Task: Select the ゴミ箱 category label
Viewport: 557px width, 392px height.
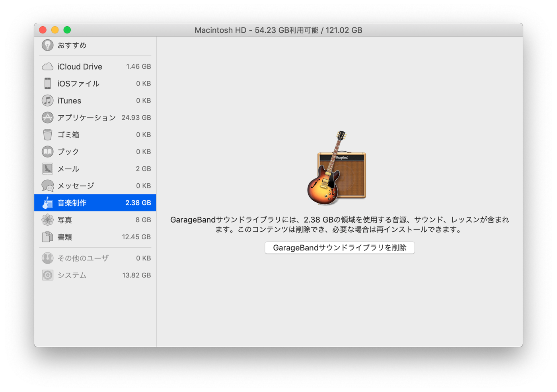Action: (x=68, y=135)
